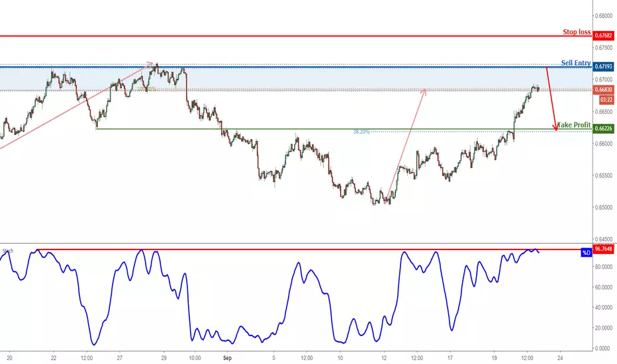Click the 10:00 label on time axis
This screenshot has width=617, height=364.
195,358
